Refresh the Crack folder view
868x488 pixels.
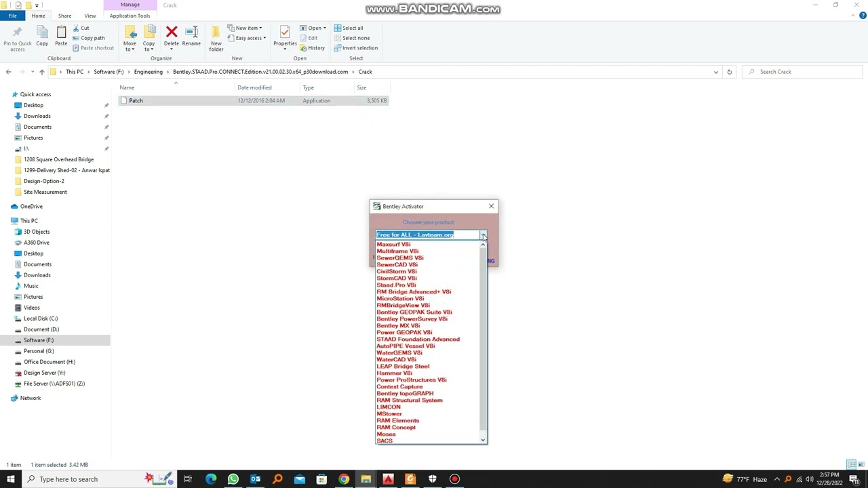click(x=729, y=72)
